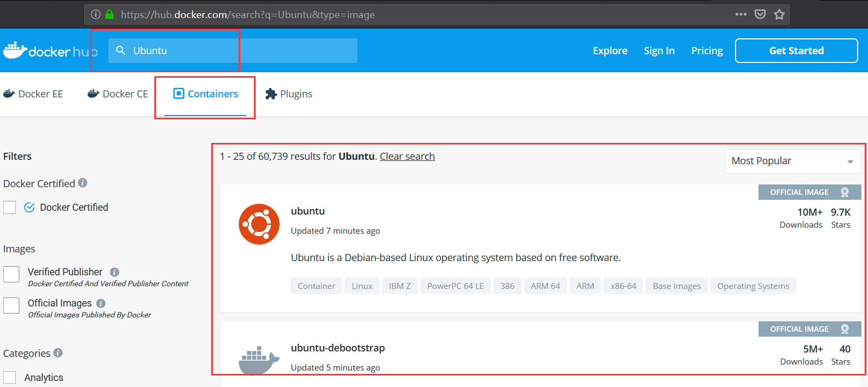
Task: Click Sign In in the header
Action: tap(659, 50)
